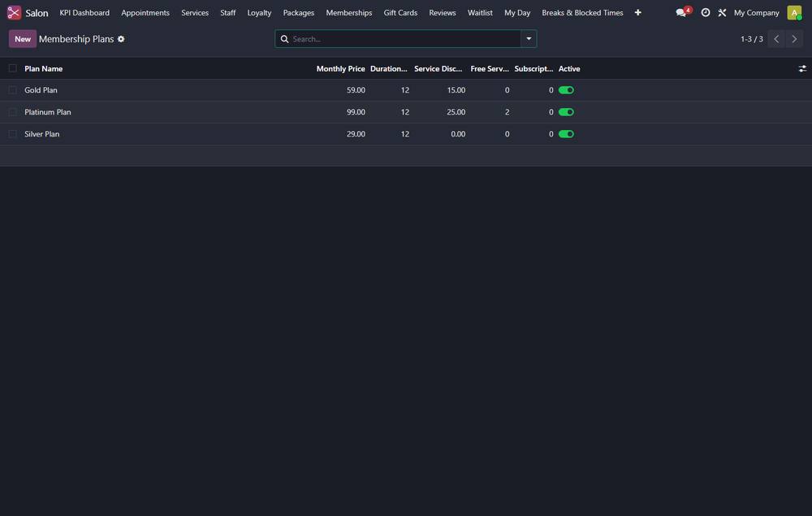Sort by Free Serv... column header
Viewport: 812px width, 516px height.
(x=490, y=68)
